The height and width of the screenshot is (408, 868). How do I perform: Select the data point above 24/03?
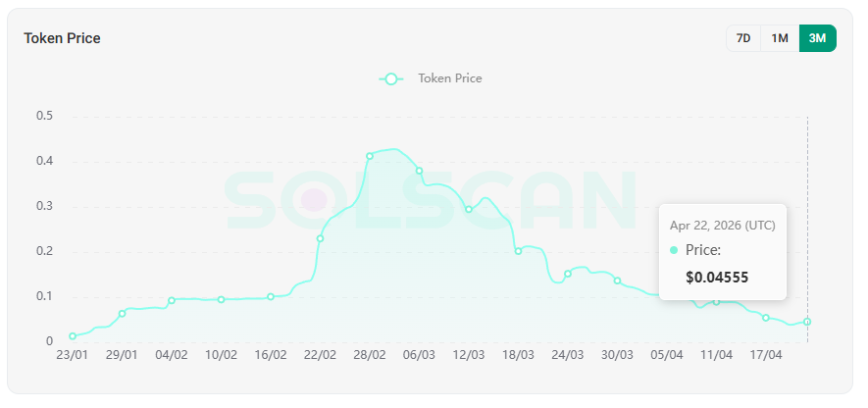tap(568, 274)
